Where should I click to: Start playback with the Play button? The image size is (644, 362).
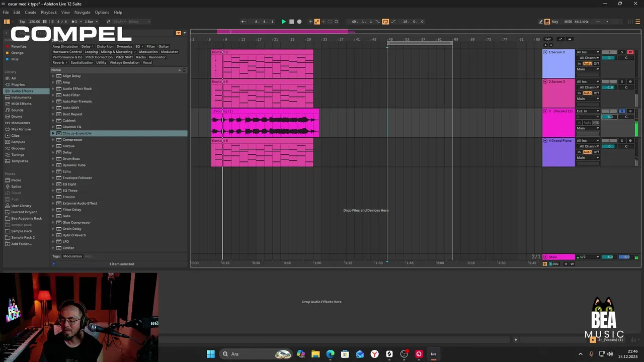click(283, 22)
